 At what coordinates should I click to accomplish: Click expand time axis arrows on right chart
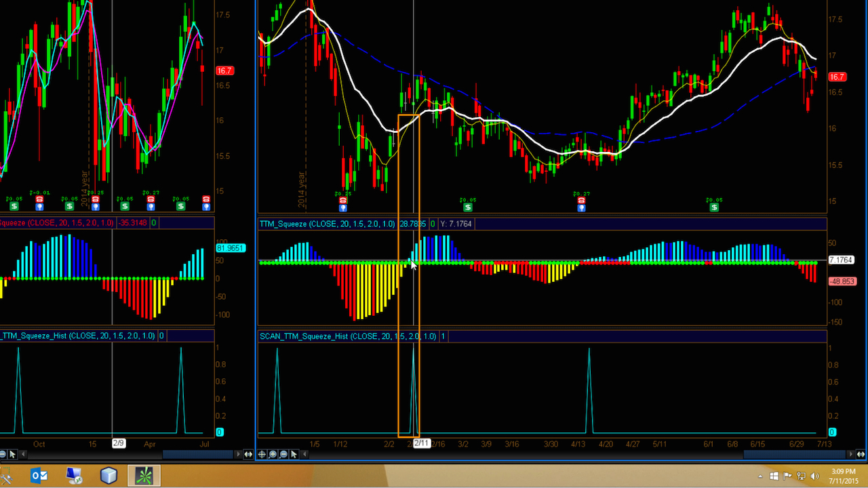click(x=861, y=454)
